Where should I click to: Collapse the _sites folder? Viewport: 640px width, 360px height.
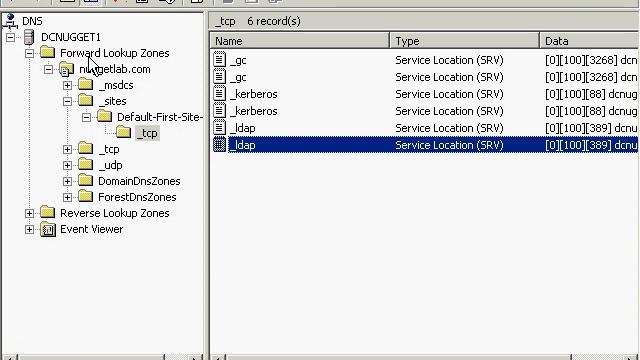67,101
